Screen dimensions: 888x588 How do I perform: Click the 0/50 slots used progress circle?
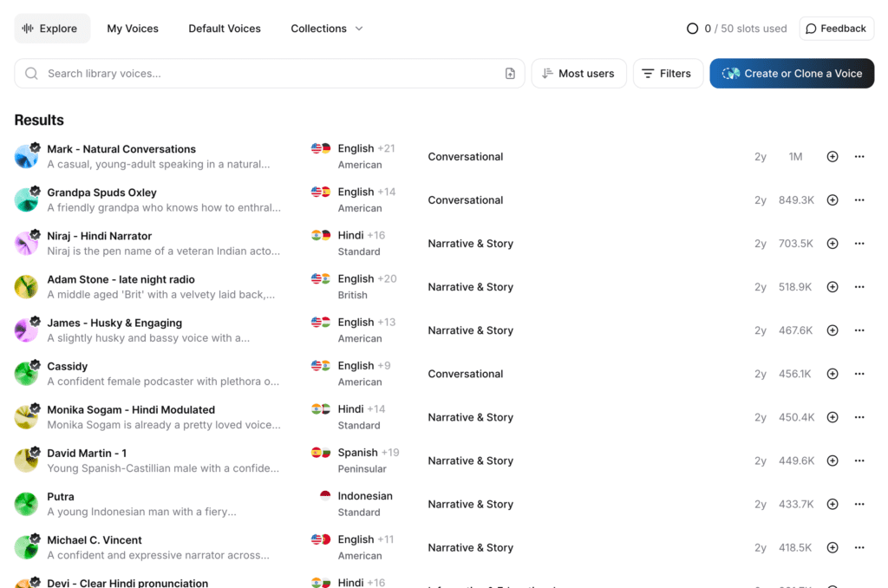pyautogui.click(x=692, y=28)
